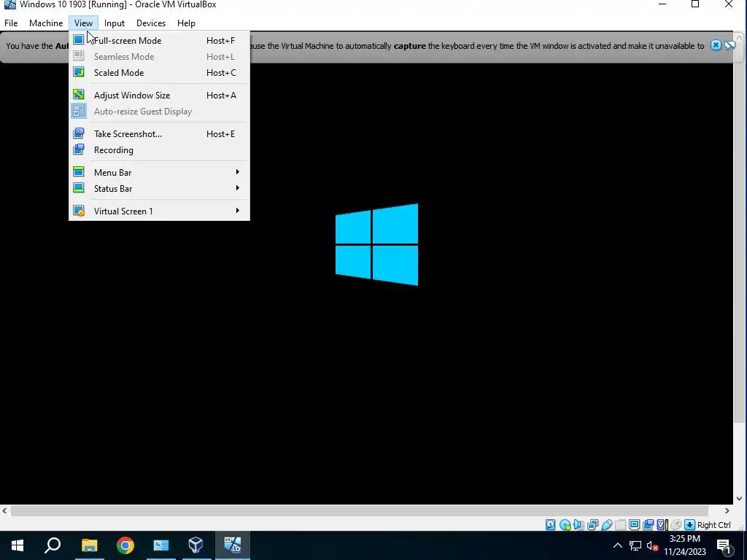747x560 pixels.
Task: Open taskbar Search
Action: 53,545
